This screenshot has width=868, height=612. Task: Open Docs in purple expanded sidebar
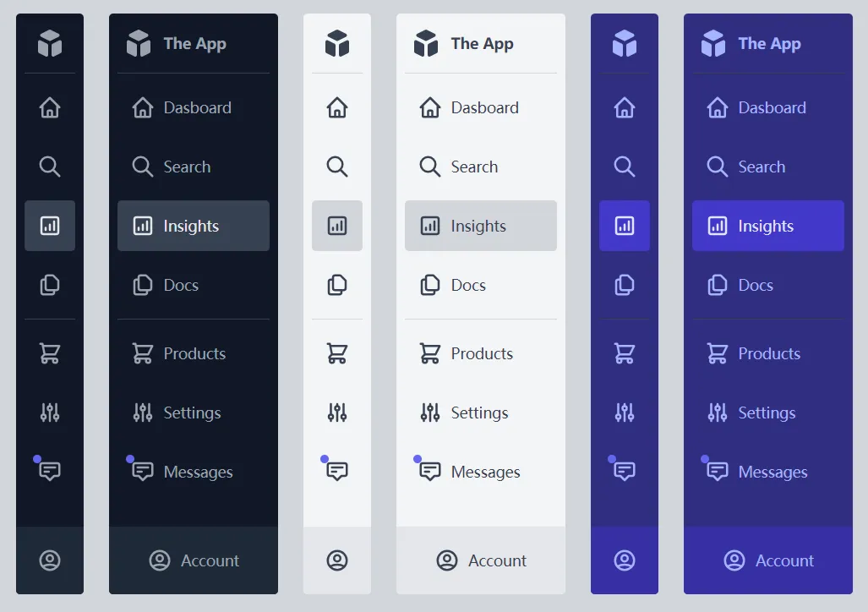[x=767, y=285]
